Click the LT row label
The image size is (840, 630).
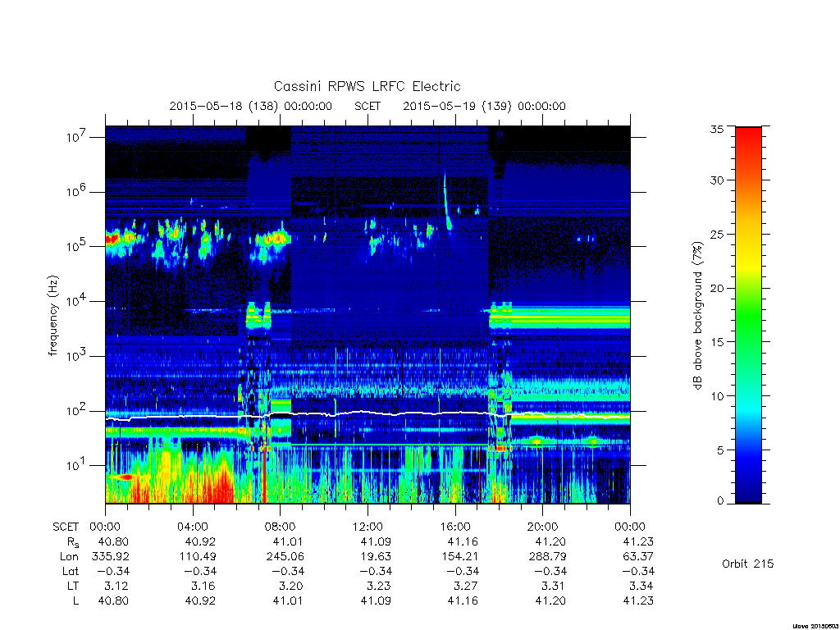click(x=72, y=586)
